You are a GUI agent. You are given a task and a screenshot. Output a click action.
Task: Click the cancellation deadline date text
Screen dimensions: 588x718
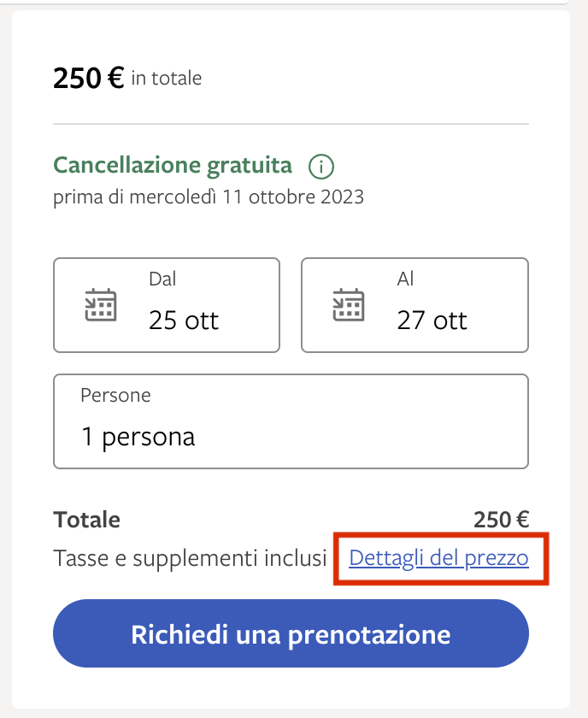click(x=209, y=197)
